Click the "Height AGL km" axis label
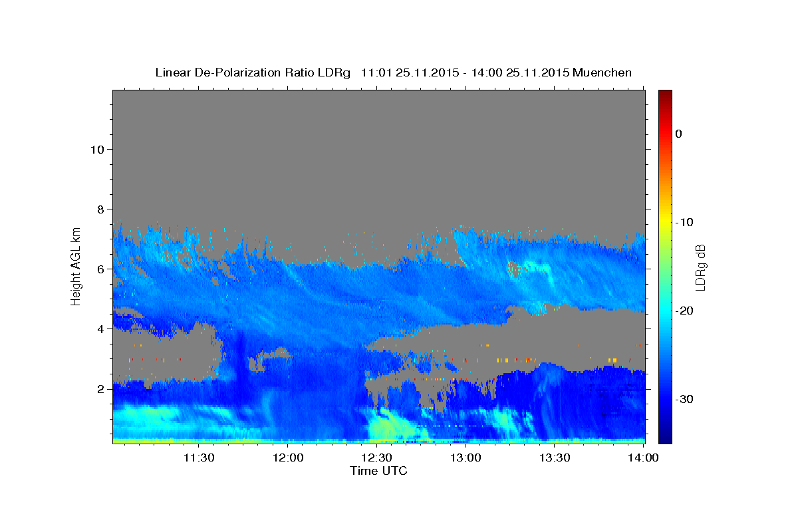The image size is (798, 532). point(76,266)
